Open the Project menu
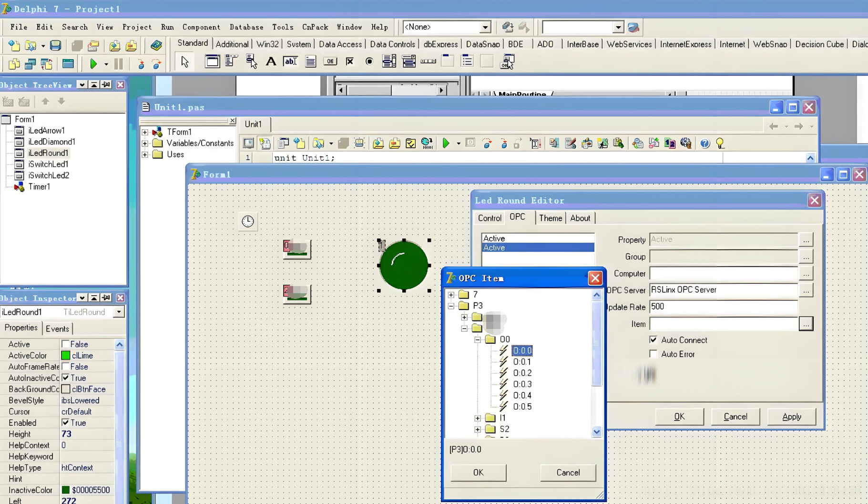The width and height of the screenshot is (868, 504). pos(137,27)
